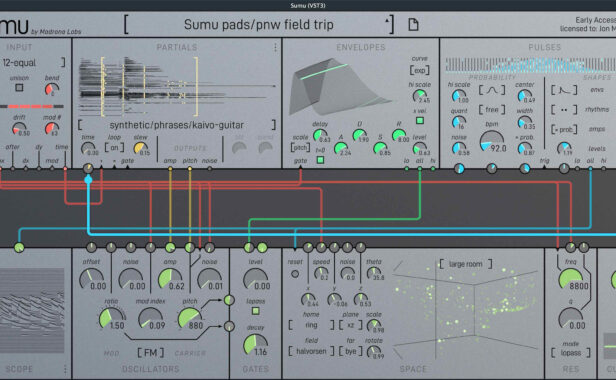Open the envelope curve exp selector
This screenshot has width=616, height=380.
tap(420, 70)
